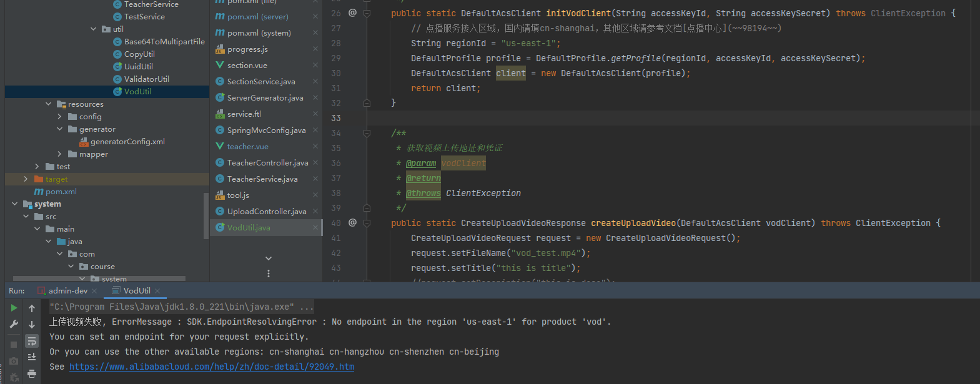Open run configuration wrench icon

click(14, 324)
